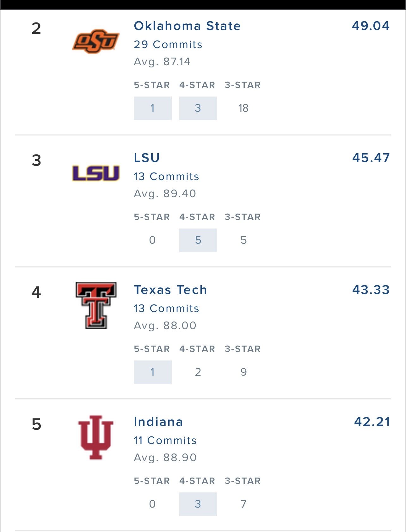Viewport: 406px width, 532px height.
Task: Show Indiana's 11 Commits
Action: [x=165, y=441]
